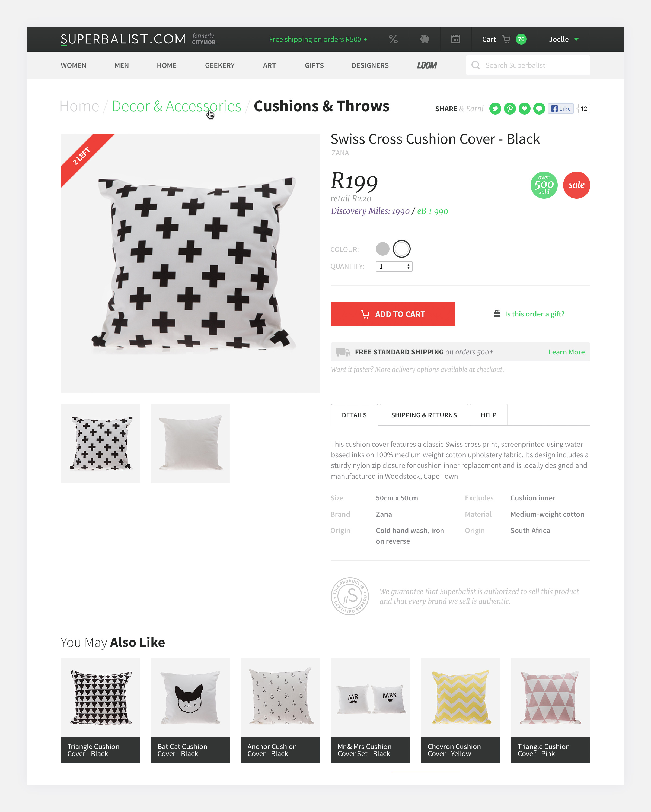
Task: Click the Learn More shipping link
Action: coord(566,352)
